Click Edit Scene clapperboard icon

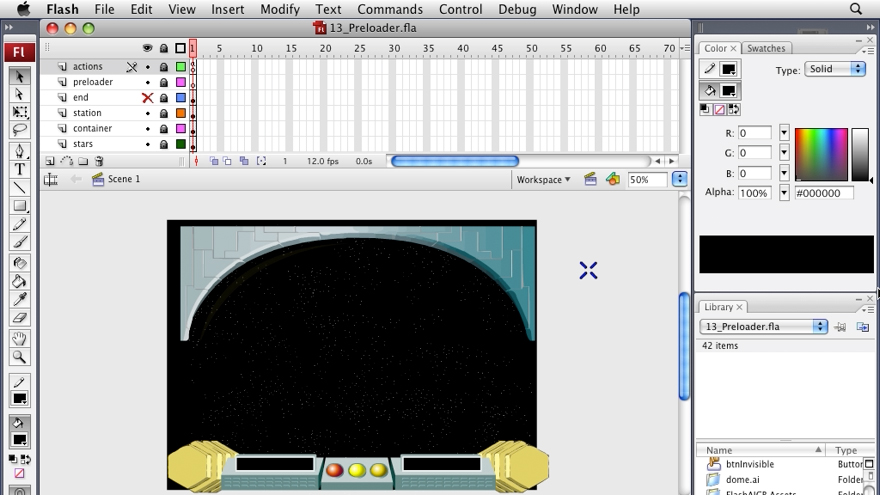[590, 179]
